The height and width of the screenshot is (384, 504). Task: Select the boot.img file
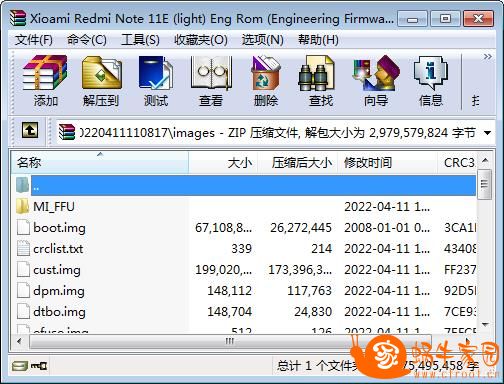click(246, 228)
